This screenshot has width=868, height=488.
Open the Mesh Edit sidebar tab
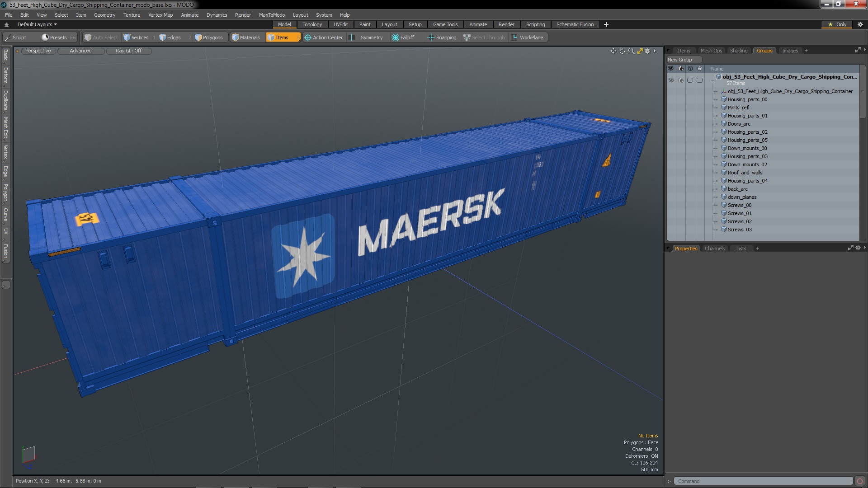pos(5,128)
